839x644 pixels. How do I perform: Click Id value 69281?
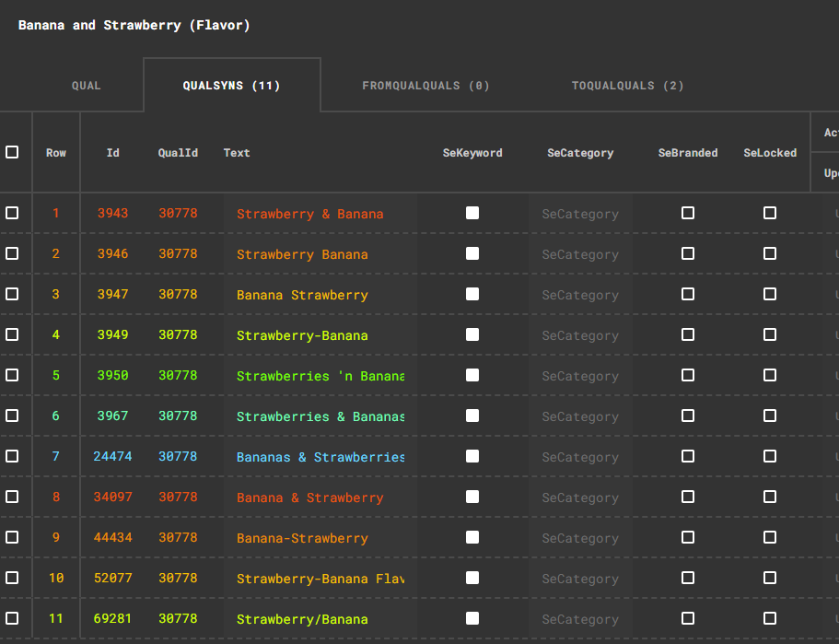tap(113, 618)
